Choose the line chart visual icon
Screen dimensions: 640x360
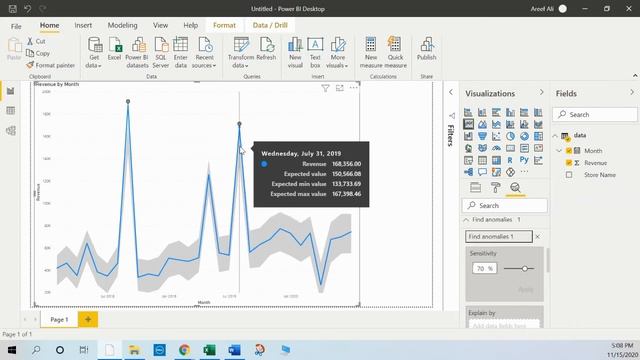click(468, 124)
